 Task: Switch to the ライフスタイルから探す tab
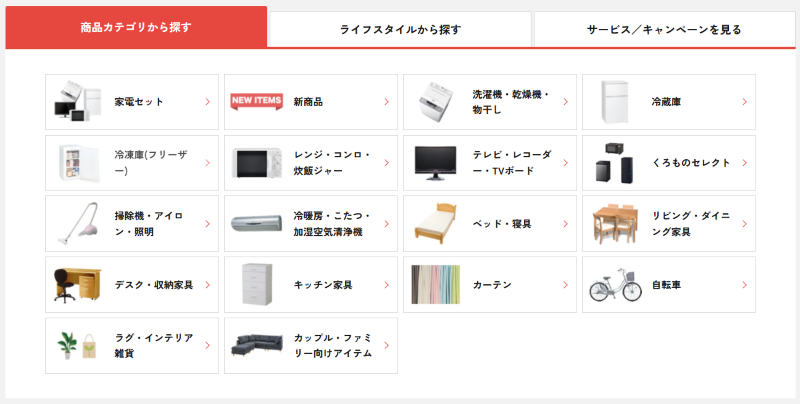400,29
